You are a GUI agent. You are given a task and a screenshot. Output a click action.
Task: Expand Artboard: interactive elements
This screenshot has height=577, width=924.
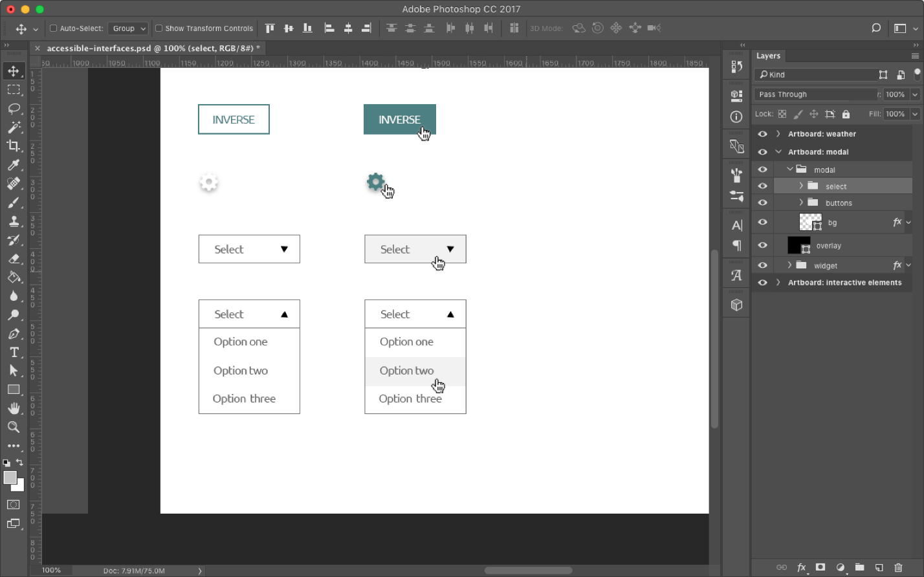[x=778, y=283]
